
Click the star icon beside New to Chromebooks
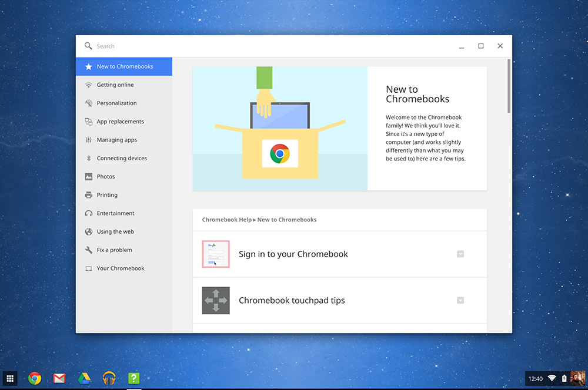point(89,66)
